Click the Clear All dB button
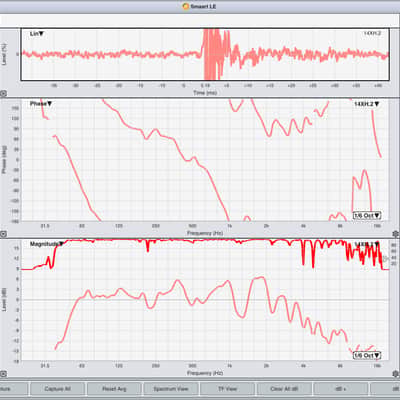This screenshot has width=400, height=400. (x=284, y=389)
